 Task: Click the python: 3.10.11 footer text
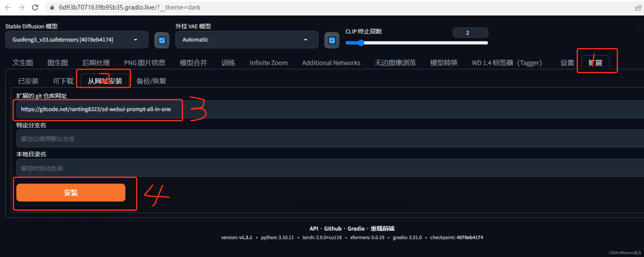coord(277,237)
